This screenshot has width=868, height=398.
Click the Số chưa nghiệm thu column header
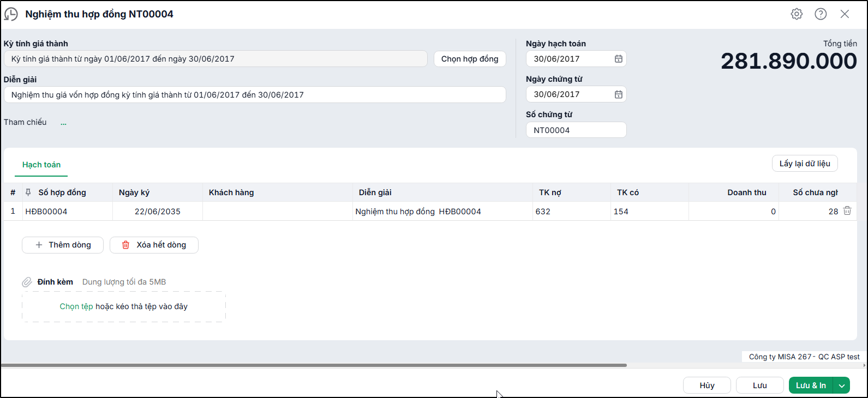point(816,192)
